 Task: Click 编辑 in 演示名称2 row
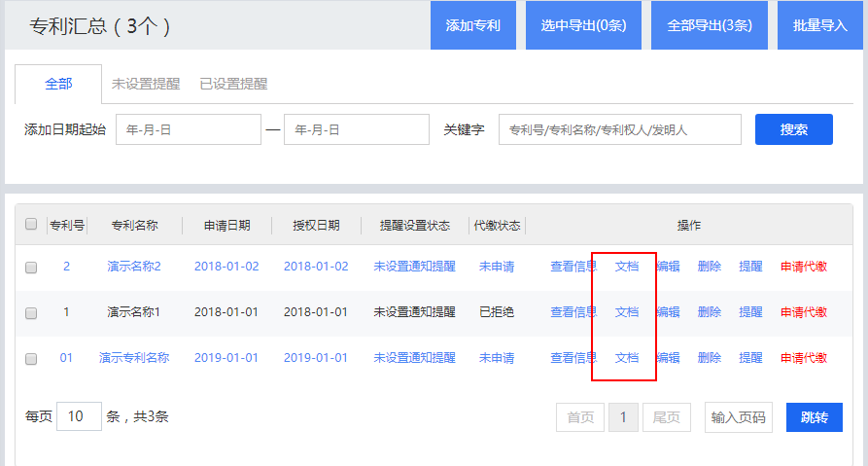(668, 267)
